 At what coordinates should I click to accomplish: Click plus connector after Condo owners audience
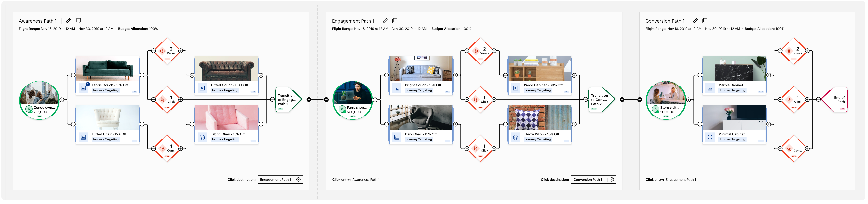tap(62, 100)
